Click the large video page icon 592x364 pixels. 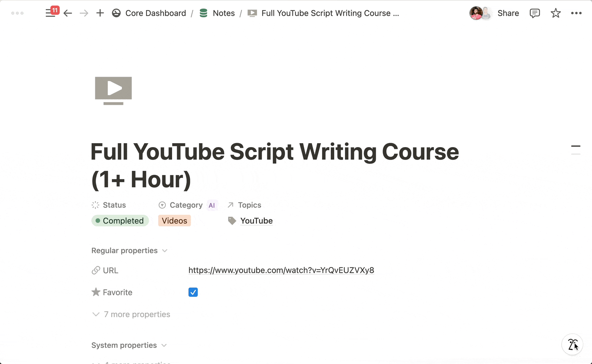tap(113, 91)
